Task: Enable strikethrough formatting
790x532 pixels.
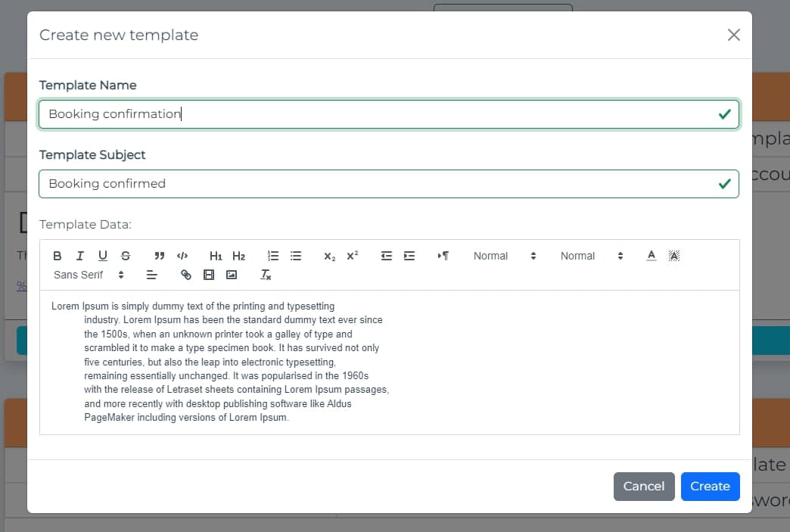Action: tap(125, 256)
